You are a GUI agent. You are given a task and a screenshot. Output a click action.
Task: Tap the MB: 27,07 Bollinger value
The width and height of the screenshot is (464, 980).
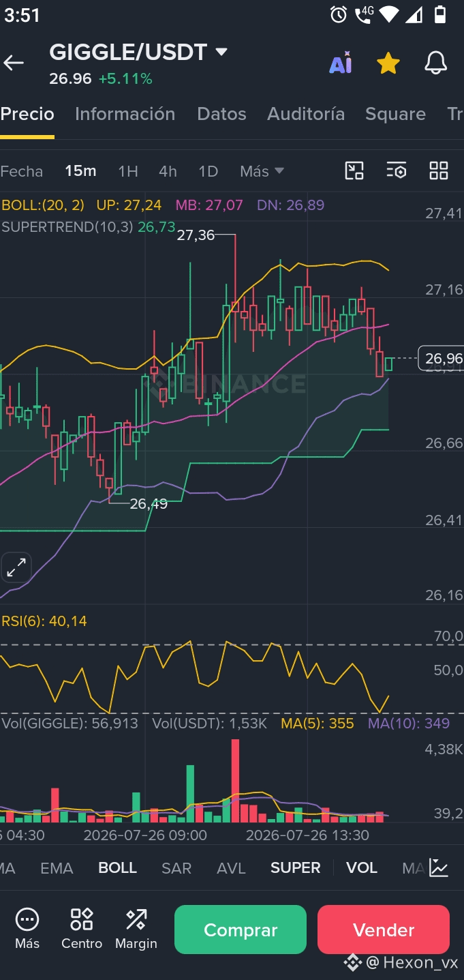pyautogui.click(x=209, y=205)
